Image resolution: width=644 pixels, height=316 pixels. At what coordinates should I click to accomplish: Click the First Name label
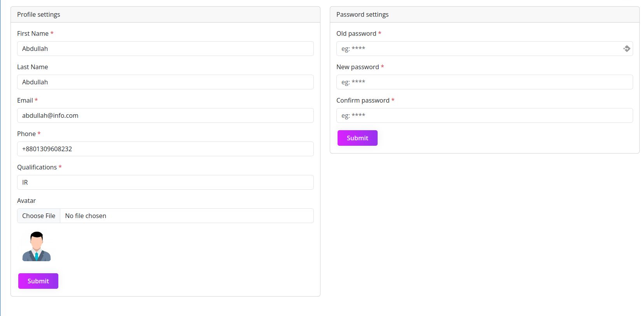[x=33, y=33]
